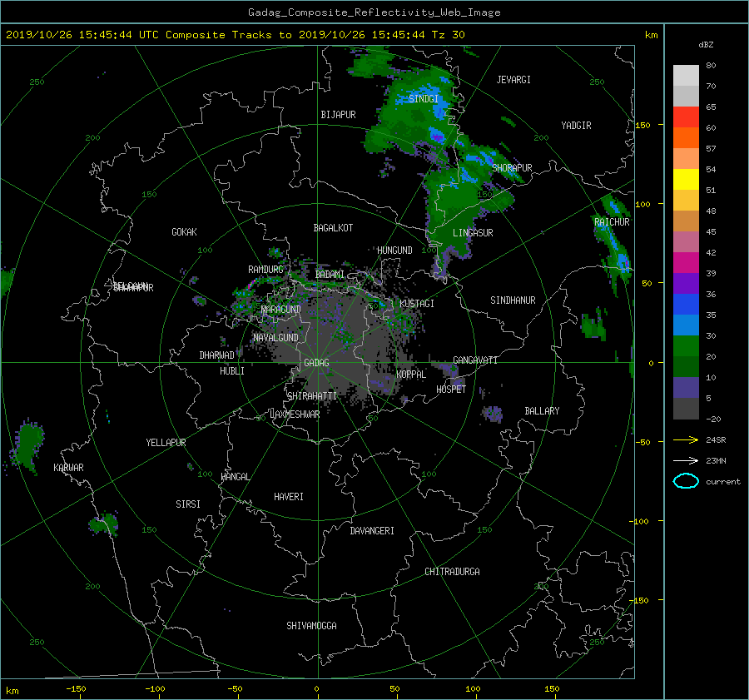Screen dimensions: 749x700
Task: Click the BADAMI city label
Action: pyautogui.click(x=330, y=275)
